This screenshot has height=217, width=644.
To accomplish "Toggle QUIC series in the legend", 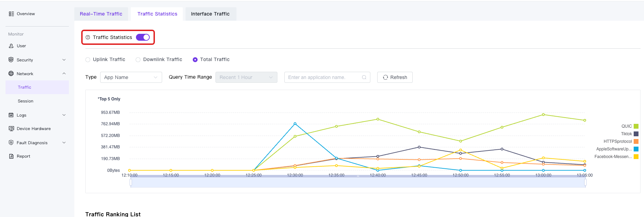I will [x=630, y=126].
